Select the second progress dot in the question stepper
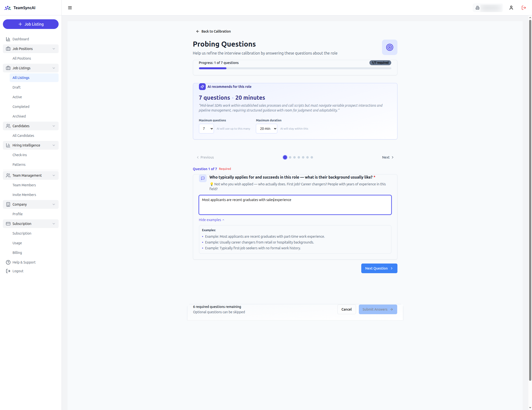532x410 pixels. point(290,157)
